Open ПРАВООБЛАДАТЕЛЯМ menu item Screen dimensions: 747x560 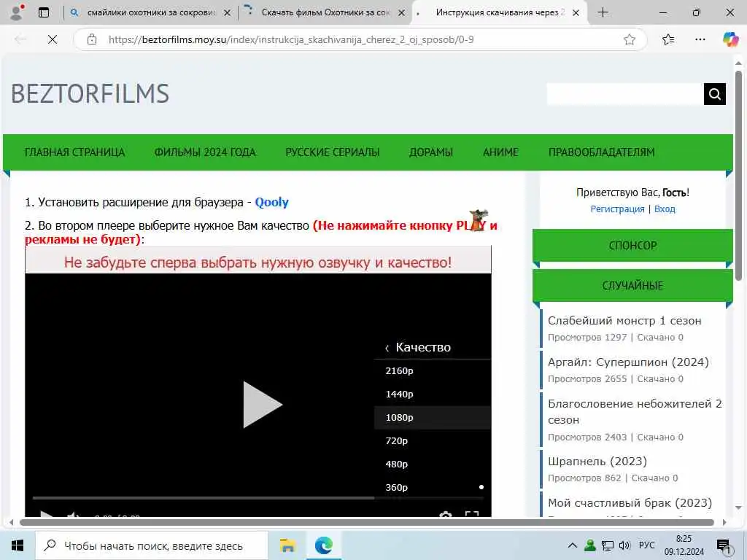coord(602,152)
